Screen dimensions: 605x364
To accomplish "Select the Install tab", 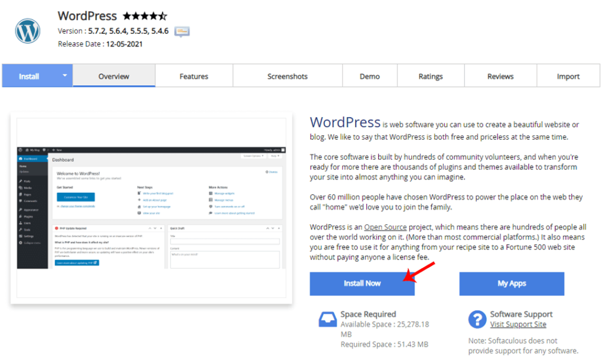I will click(30, 76).
